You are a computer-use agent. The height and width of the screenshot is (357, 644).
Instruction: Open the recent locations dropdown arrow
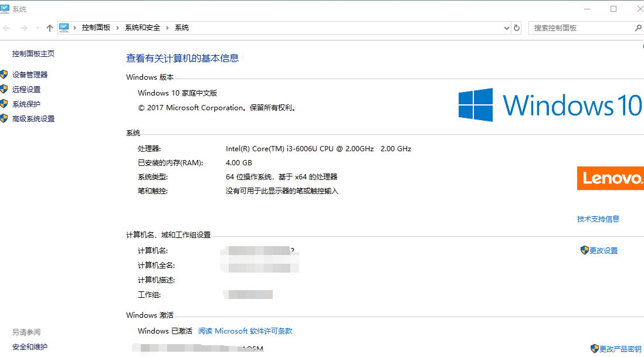click(x=38, y=28)
